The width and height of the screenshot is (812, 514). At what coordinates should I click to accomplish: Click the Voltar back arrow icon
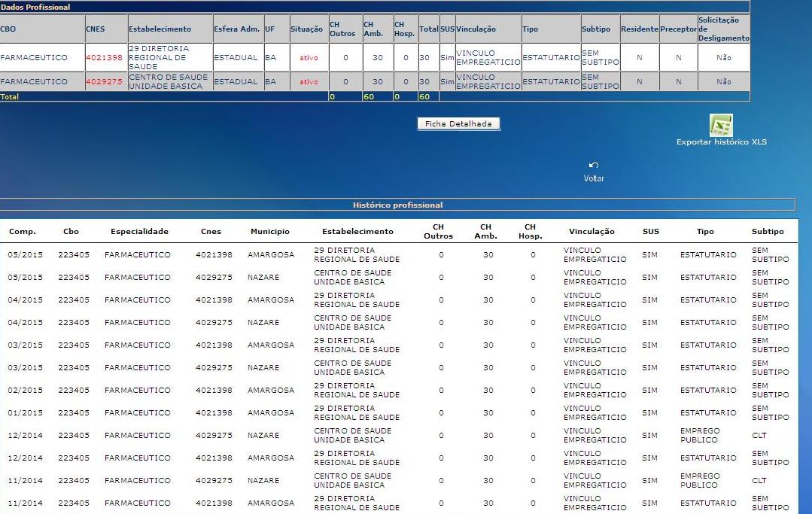(594, 166)
